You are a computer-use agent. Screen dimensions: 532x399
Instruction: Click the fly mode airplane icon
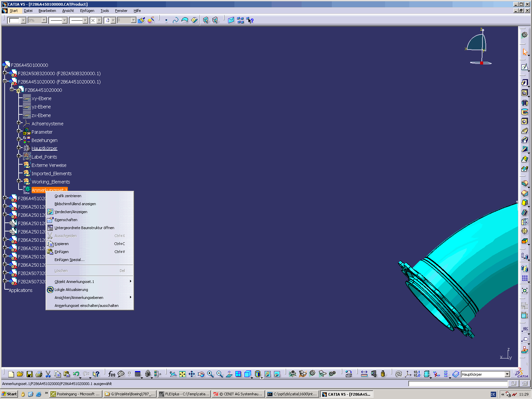173,374
